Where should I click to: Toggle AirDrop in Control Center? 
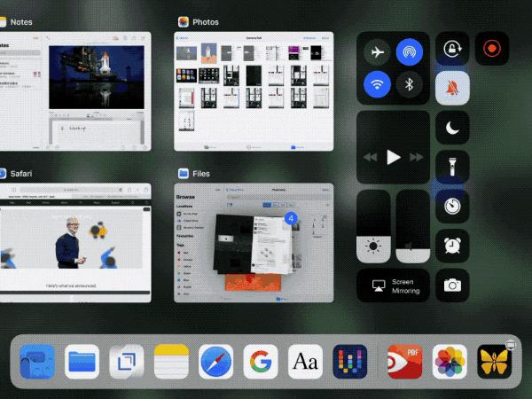(409, 52)
